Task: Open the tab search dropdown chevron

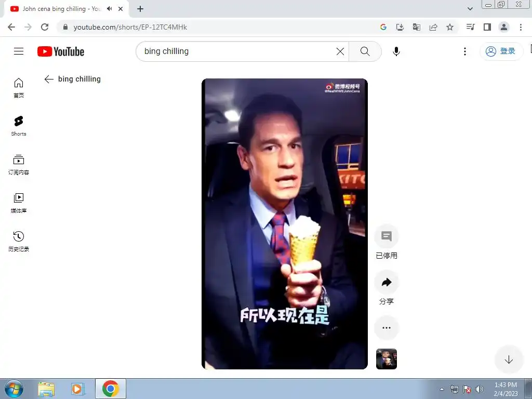Action: click(470, 9)
